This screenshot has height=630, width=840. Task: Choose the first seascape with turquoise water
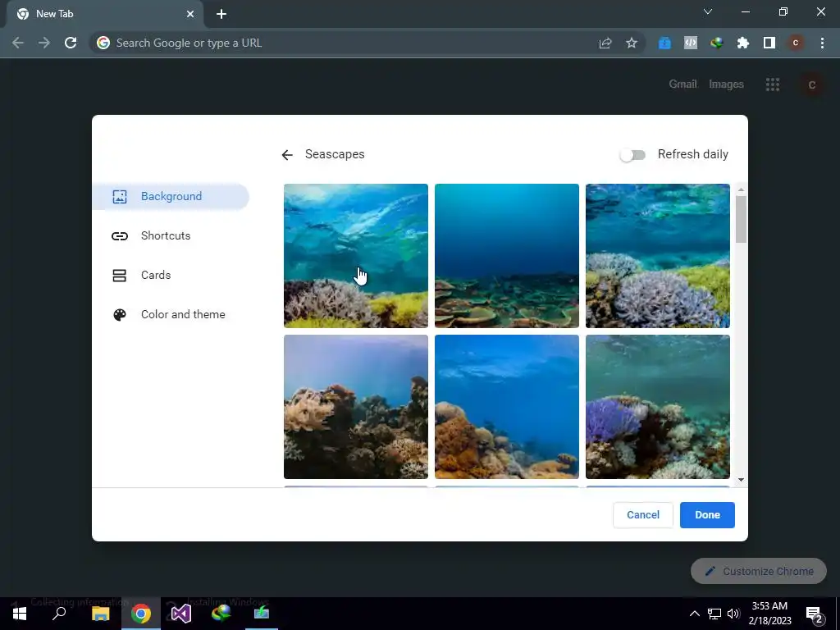click(x=356, y=256)
